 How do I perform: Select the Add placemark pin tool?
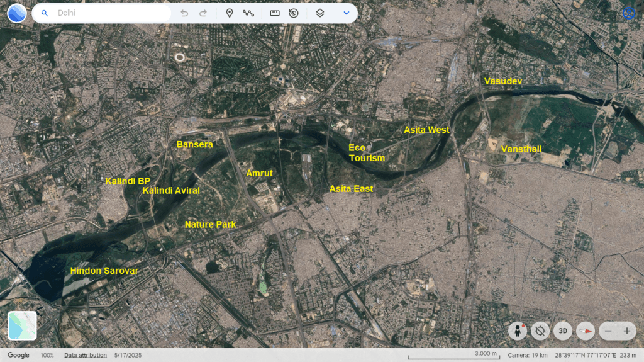(x=230, y=13)
